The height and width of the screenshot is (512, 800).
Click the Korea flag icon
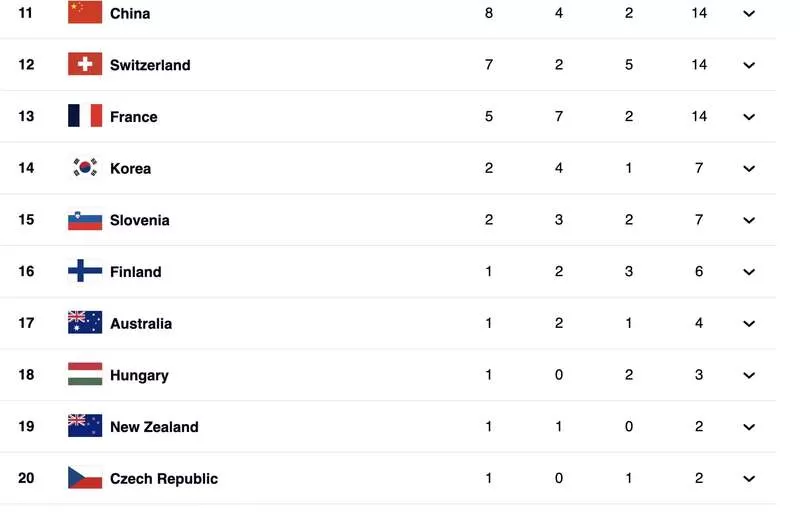click(85, 167)
